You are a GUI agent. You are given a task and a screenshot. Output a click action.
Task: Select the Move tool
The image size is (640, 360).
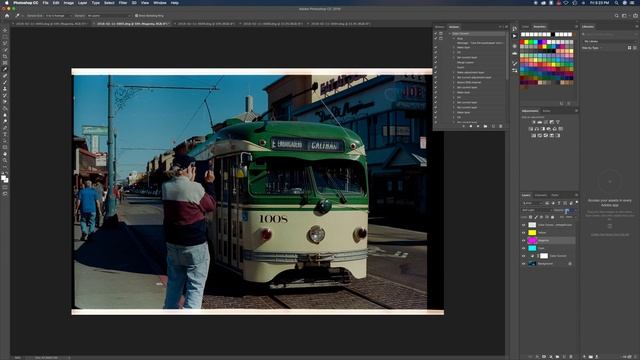point(5,30)
